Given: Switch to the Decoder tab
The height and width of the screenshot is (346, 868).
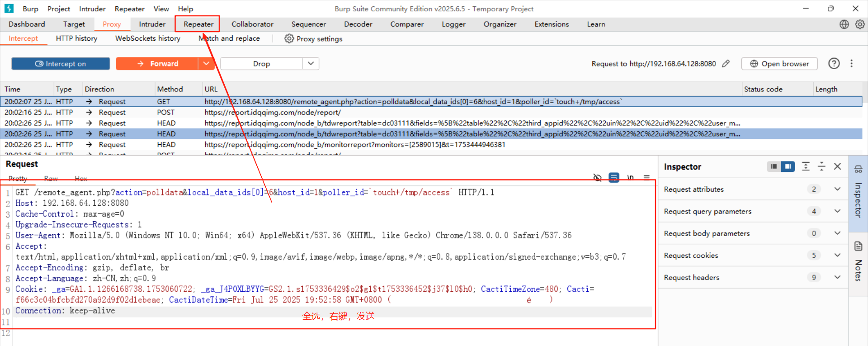Looking at the screenshot, I should click(358, 24).
